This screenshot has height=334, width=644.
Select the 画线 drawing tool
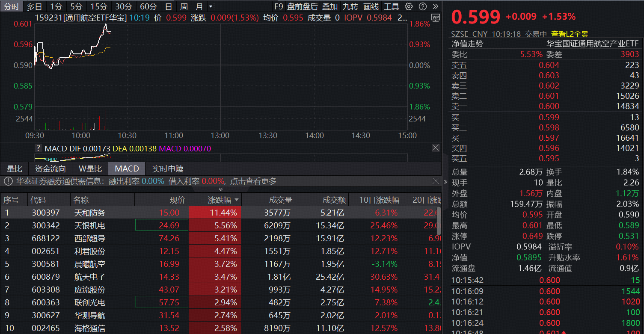(x=371, y=6)
